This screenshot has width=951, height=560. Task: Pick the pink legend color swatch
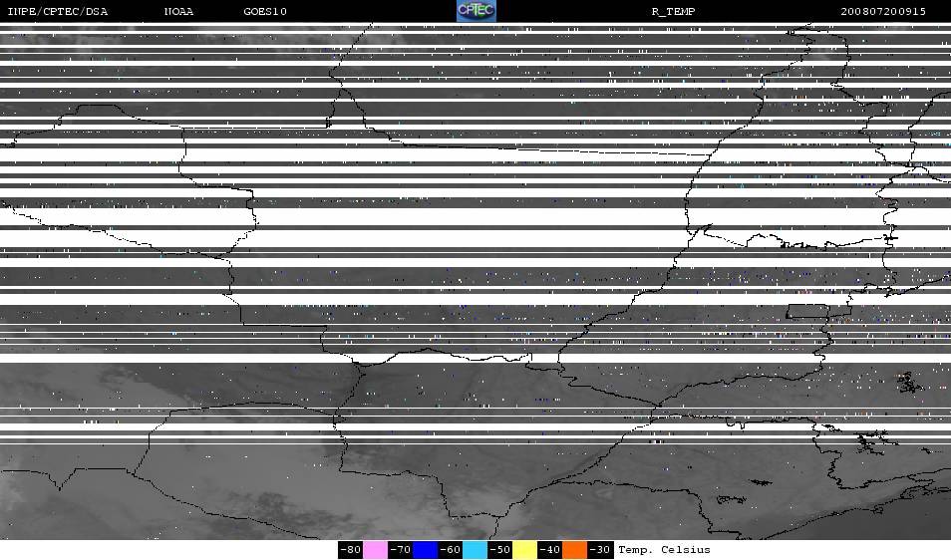point(375,550)
